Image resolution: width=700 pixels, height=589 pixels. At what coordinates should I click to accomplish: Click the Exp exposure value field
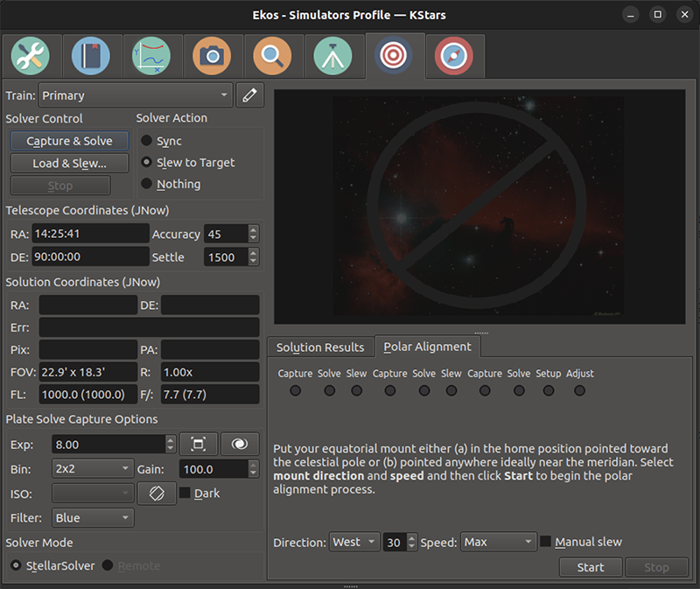pos(107,445)
